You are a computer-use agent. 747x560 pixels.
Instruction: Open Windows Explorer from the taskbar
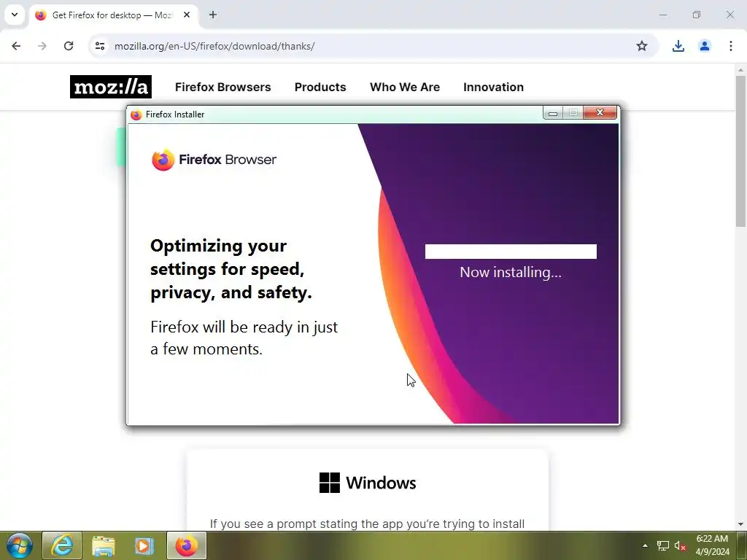pyautogui.click(x=103, y=545)
